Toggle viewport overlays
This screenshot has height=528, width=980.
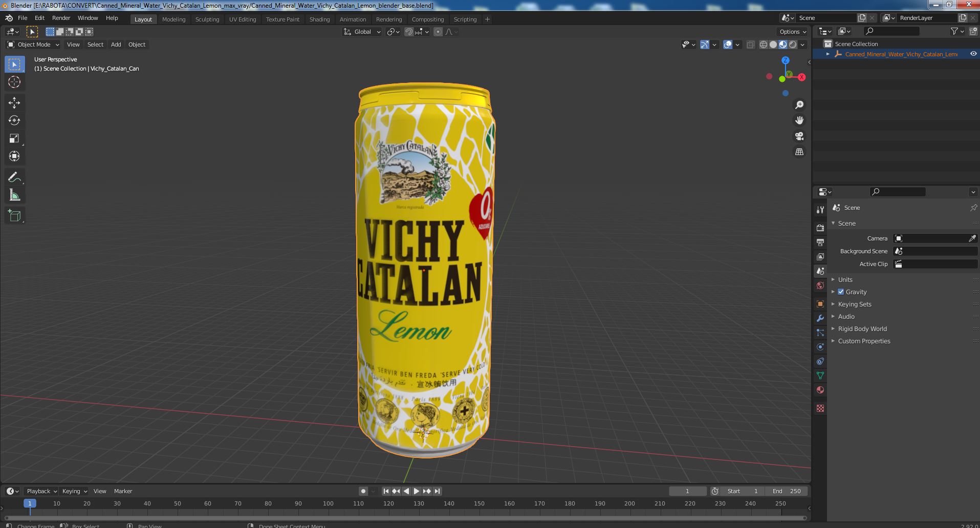pos(728,45)
